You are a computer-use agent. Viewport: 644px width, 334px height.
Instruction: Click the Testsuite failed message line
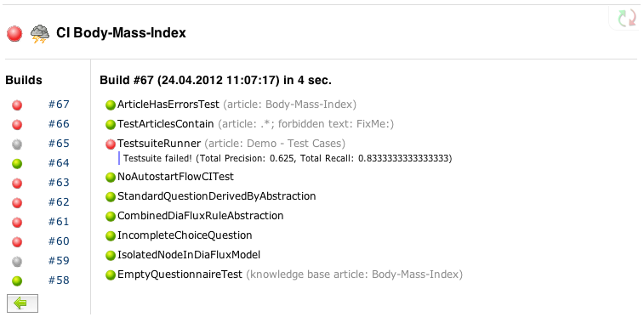288,158
